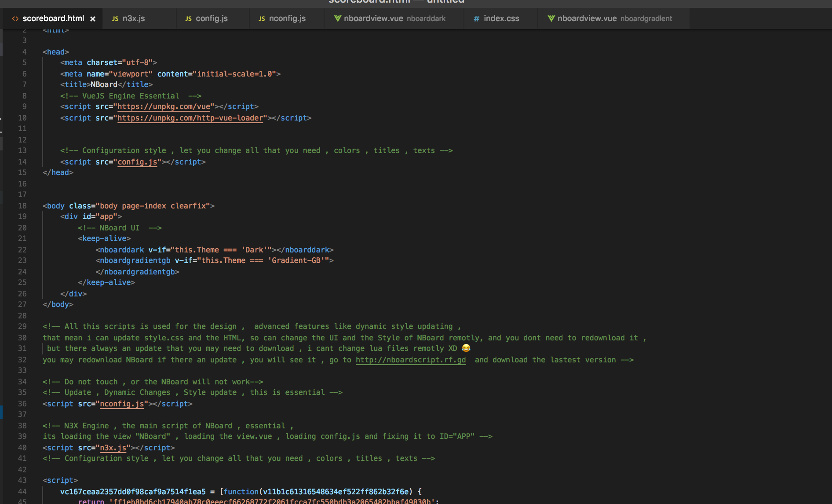The image size is (832, 504).
Task: Click the CSS hash icon on index.css tab
Action: [x=476, y=19]
